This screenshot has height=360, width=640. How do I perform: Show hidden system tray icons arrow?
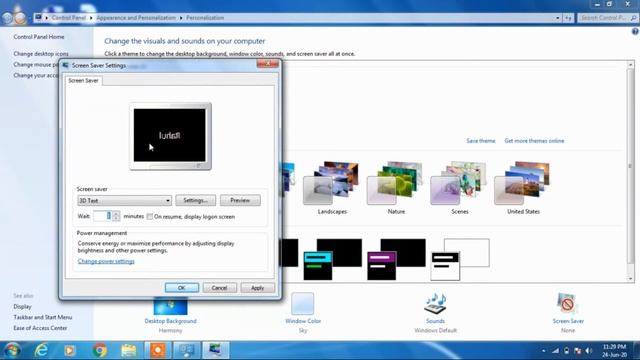(543, 351)
